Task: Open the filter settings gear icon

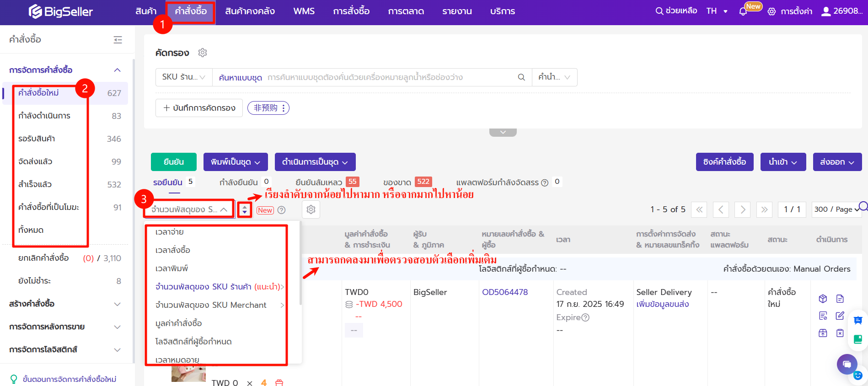Action: click(x=203, y=53)
